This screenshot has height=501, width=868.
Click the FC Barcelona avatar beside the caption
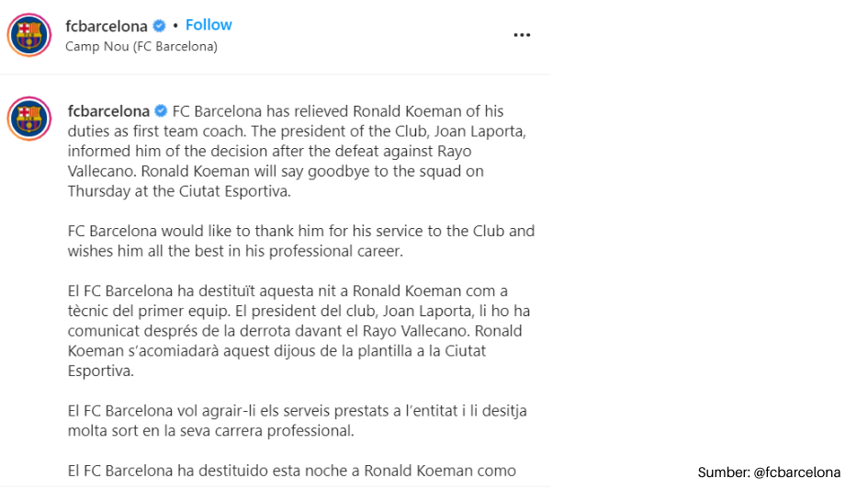pyautogui.click(x=29, y=119)
